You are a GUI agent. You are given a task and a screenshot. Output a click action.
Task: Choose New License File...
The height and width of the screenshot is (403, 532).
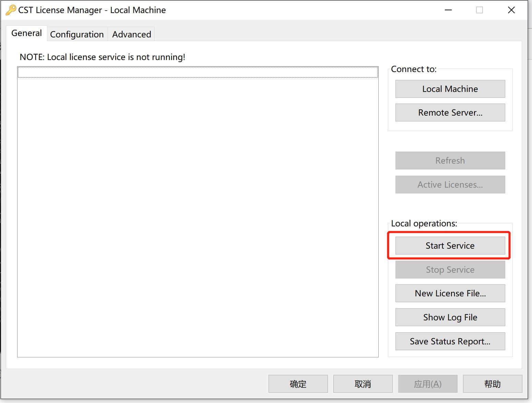[450, 293]
